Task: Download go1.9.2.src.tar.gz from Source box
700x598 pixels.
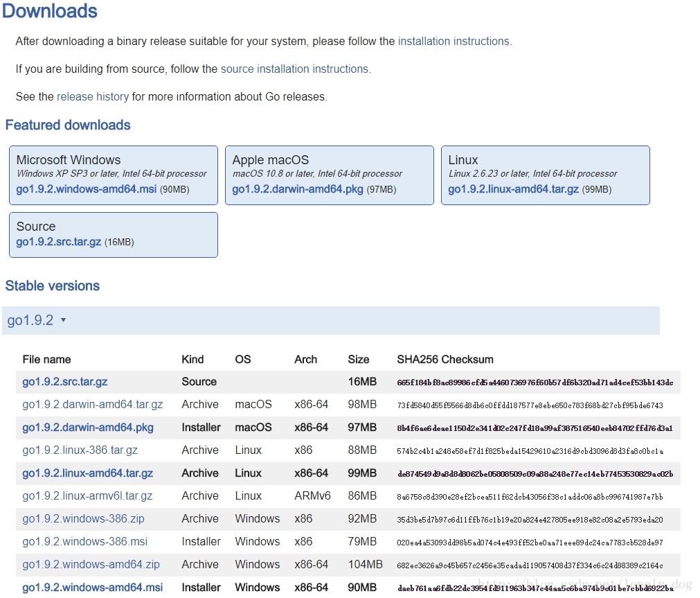Action: (x=58, y=242)
